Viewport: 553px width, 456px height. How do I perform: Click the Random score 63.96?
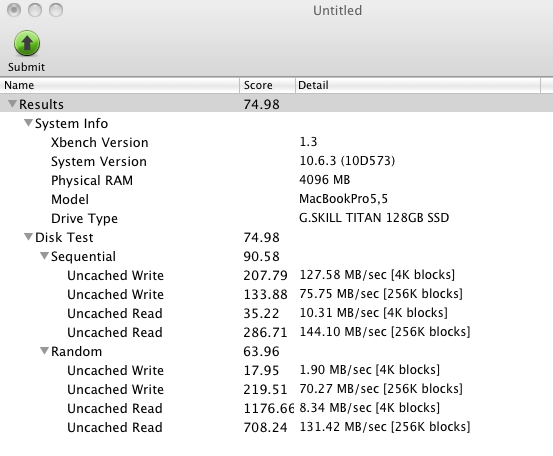(x=261, y=351)
